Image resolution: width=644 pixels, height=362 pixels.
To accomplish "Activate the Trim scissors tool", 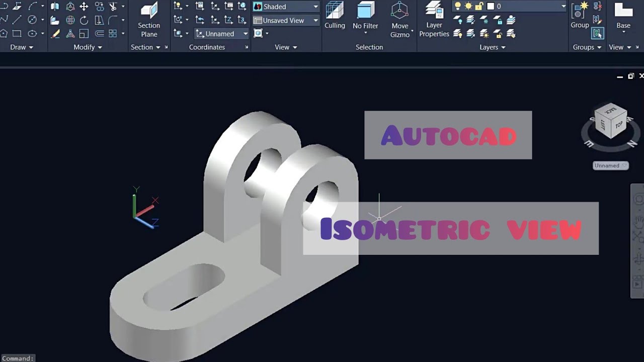I will [113, 7].
